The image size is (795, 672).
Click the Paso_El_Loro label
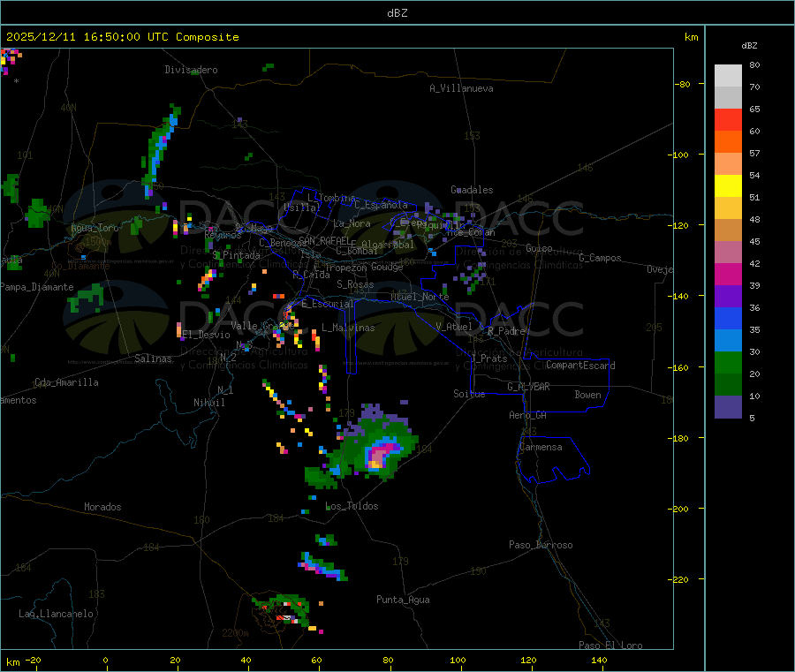610,646
